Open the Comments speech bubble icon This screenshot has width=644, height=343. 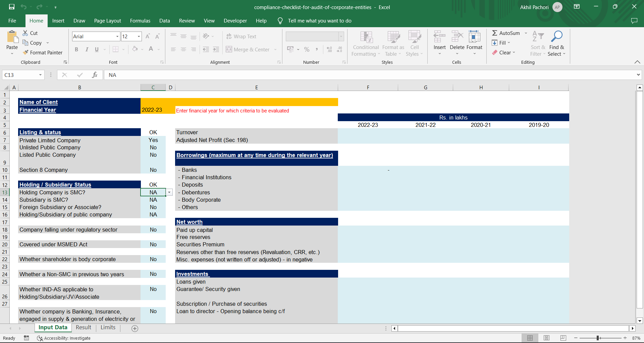(x=634, y=21)
